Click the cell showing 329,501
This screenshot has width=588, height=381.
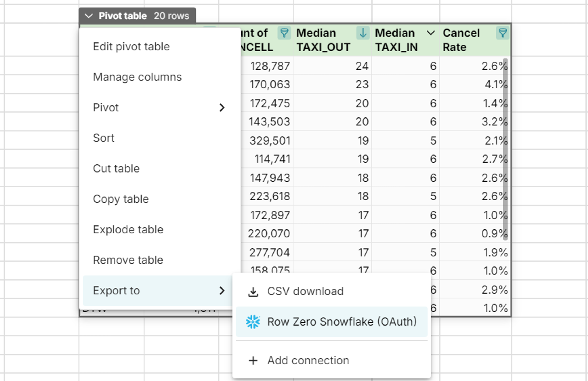267,140
